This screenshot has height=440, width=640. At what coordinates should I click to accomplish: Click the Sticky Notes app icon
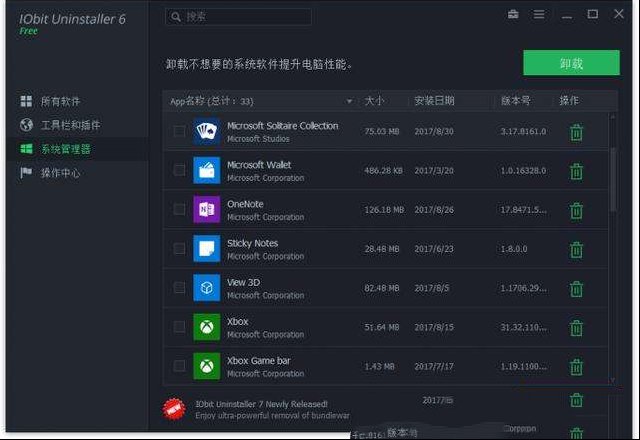207,249
